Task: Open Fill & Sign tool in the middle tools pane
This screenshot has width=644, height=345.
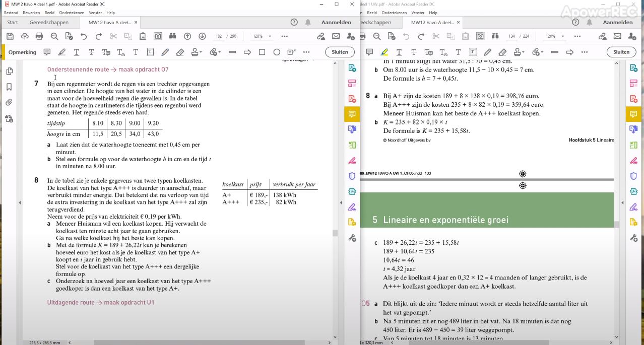Action: point(352,207)
